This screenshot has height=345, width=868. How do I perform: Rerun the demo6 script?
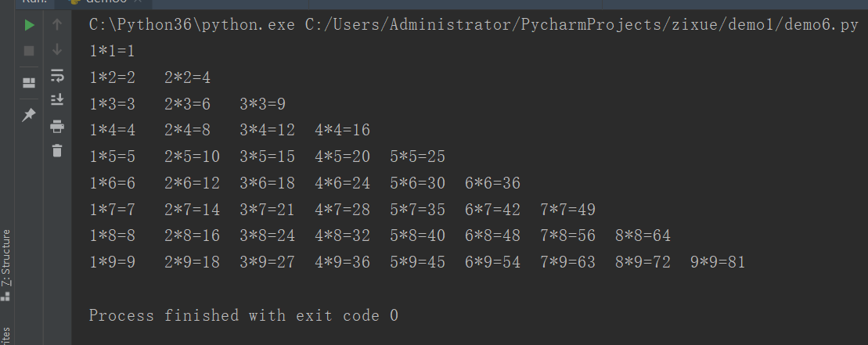click(29, 26)
